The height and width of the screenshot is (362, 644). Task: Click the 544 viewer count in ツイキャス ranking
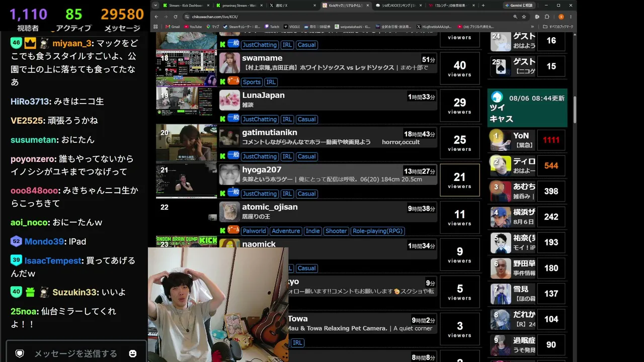coord(551,165)
